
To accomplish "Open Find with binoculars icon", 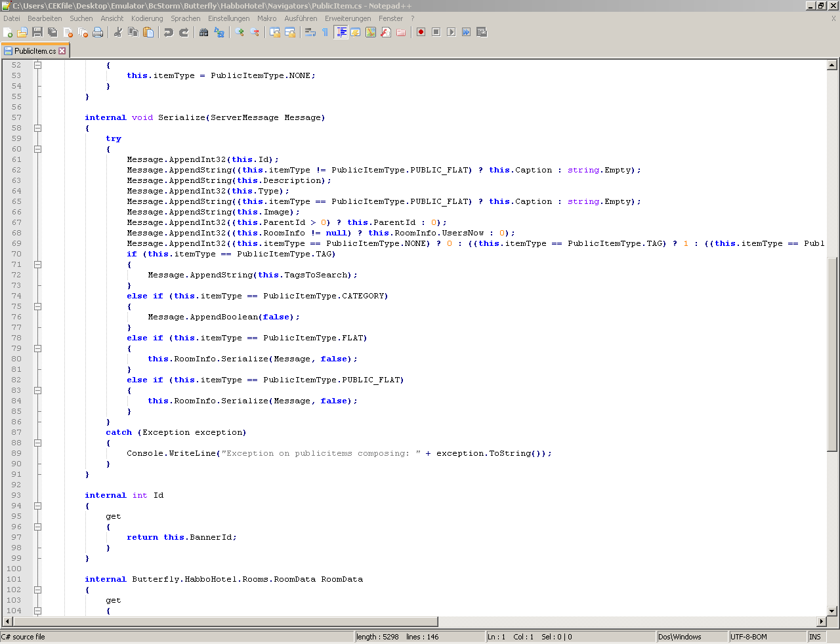I will 204,32.
